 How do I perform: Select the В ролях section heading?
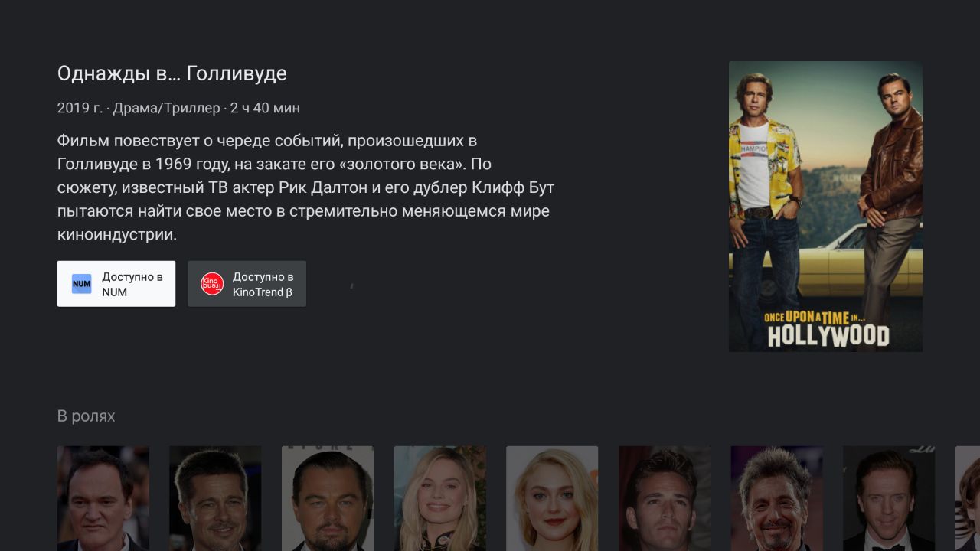[86, 416]
